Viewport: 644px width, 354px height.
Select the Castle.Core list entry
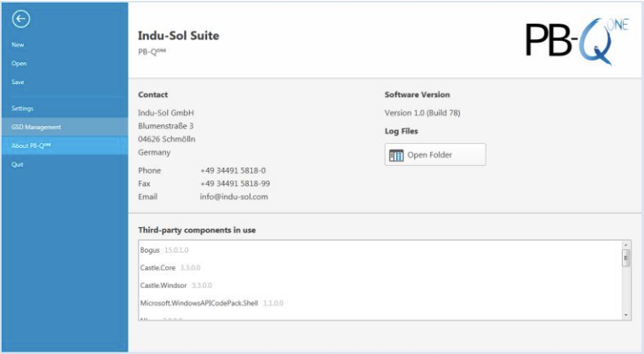159,267
